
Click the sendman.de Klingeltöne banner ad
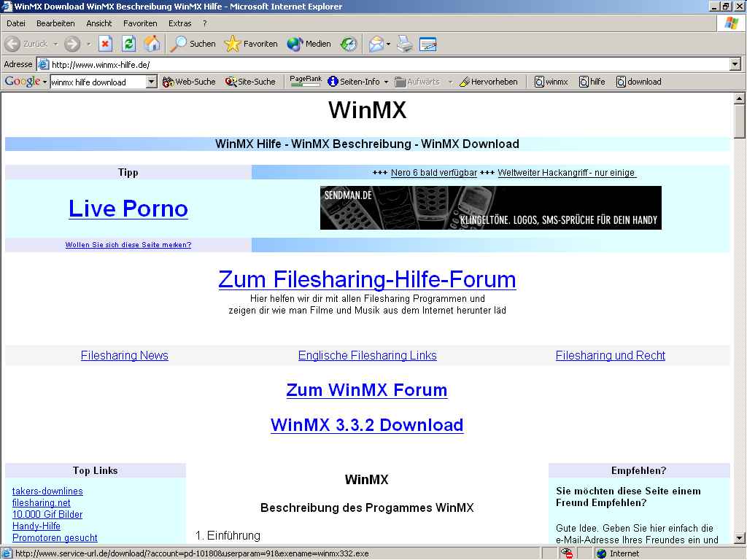pyautogui.click(x=490, y=208)
